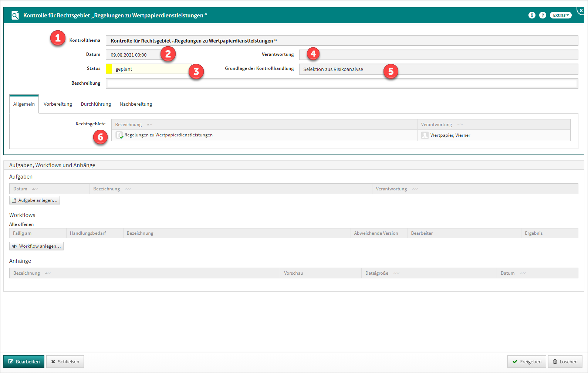This screenshot has height=373, width=588.
Task: Click the Abweichende Version column header
Action: (x=379, y=233)
